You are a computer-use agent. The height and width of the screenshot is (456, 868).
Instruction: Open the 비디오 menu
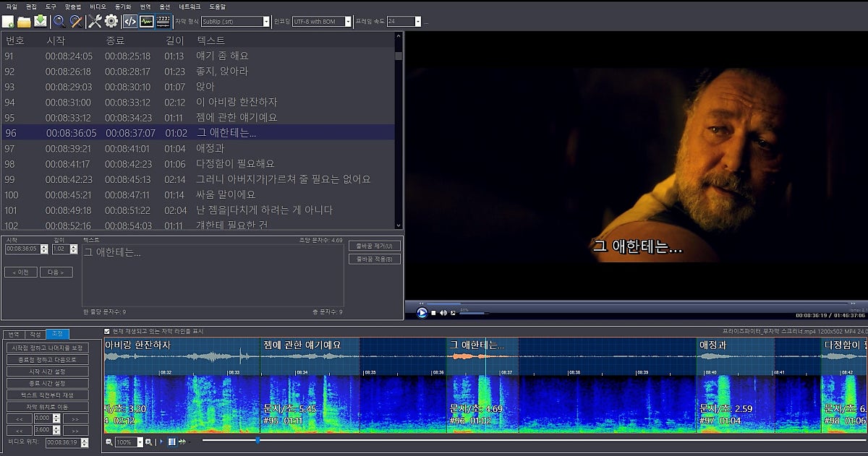pos(98,6)
